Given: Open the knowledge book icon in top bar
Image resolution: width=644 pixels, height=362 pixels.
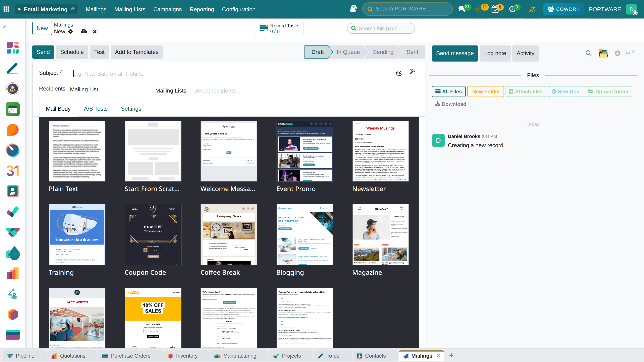Looking at the screenshot, I should (353, 9).
